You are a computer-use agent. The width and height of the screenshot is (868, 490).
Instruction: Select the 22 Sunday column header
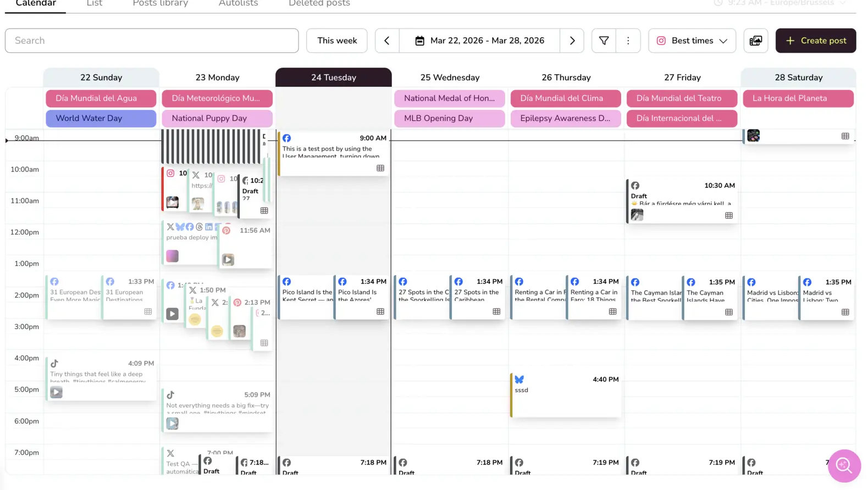pos(101,77)
